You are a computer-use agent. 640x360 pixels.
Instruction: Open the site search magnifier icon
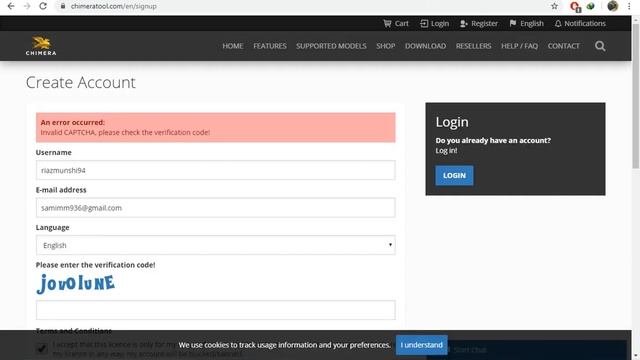600,46
